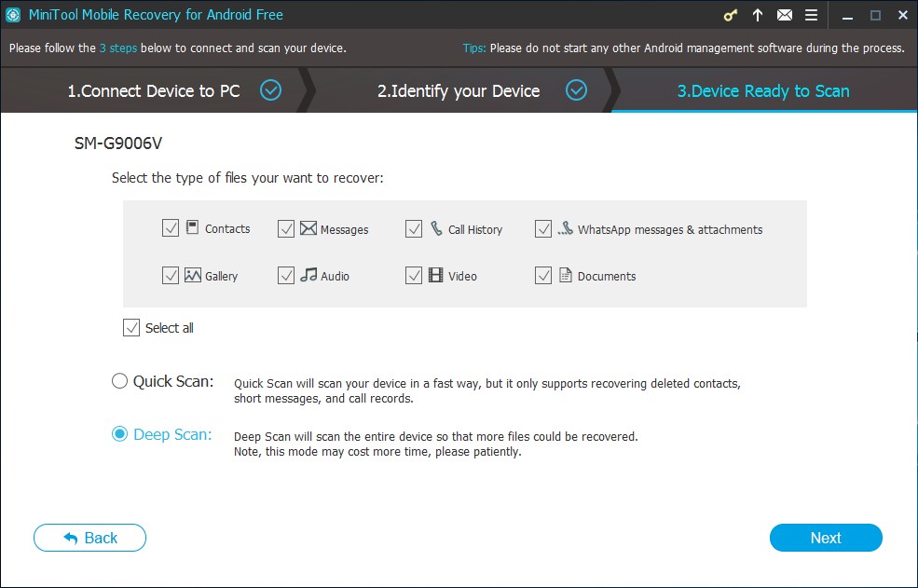Click the Deep Scan description text
918x588 pixels.
click(435, 444)
